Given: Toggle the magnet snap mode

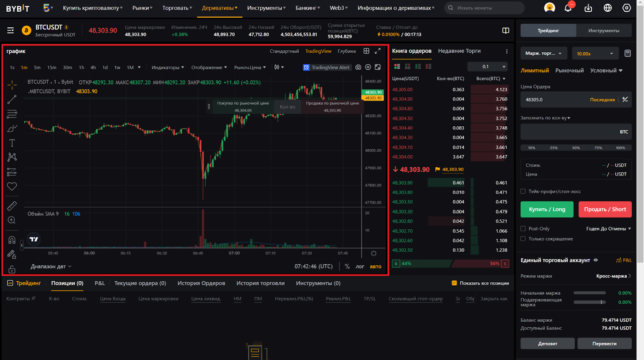Looking at the screenshot, I should pyautogui.click(x=12, y=240).
